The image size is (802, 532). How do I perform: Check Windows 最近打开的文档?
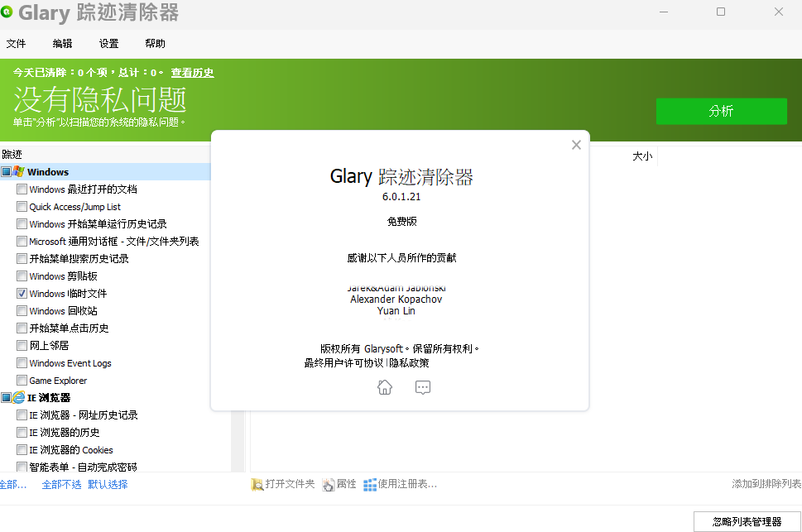22,189
